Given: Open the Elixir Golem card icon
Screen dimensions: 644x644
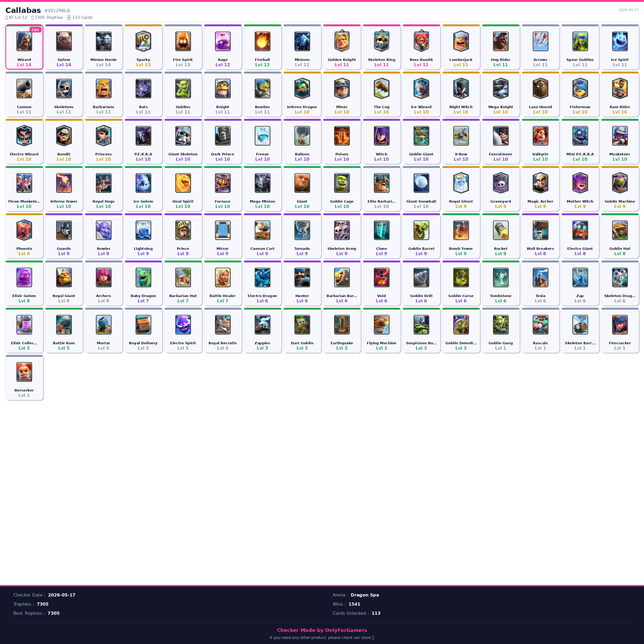Looking at the screenshot, I should (24, 277).
